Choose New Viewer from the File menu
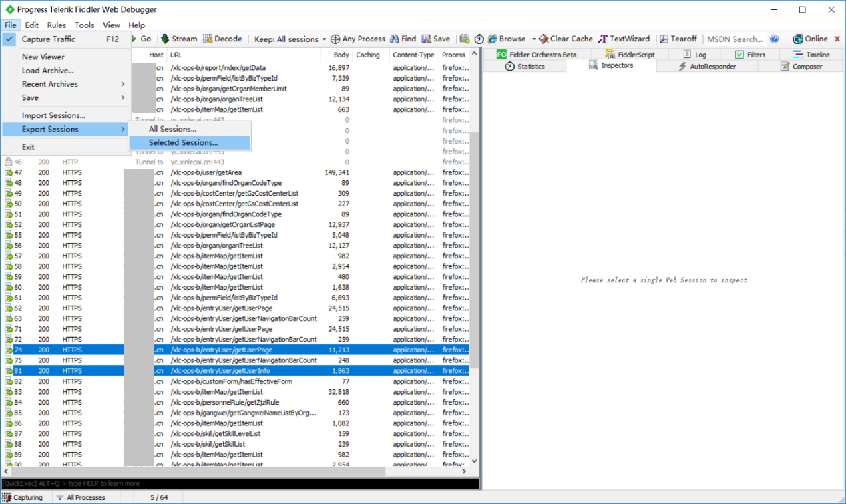The image size is (846, 504). (66, 57)
